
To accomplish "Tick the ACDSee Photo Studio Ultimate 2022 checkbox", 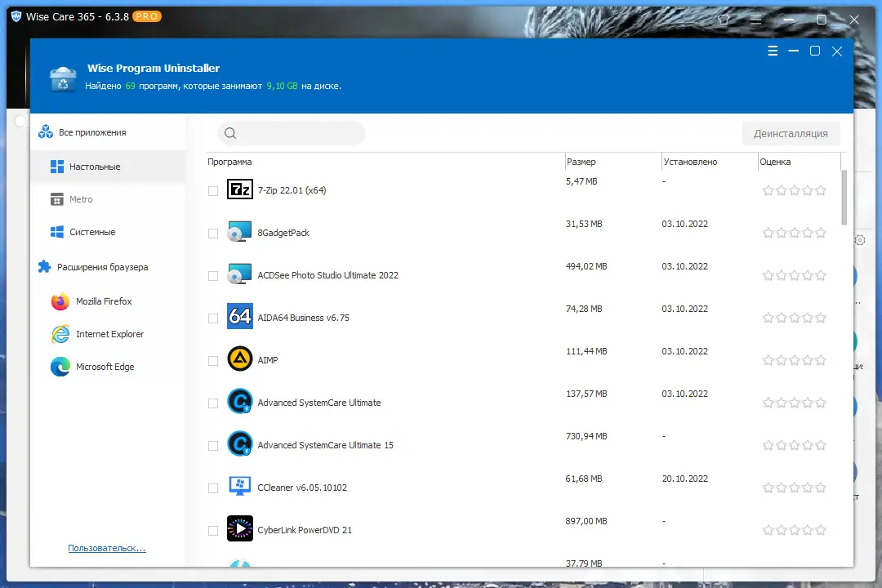I will pyautogui.click(x=213, y=276).
